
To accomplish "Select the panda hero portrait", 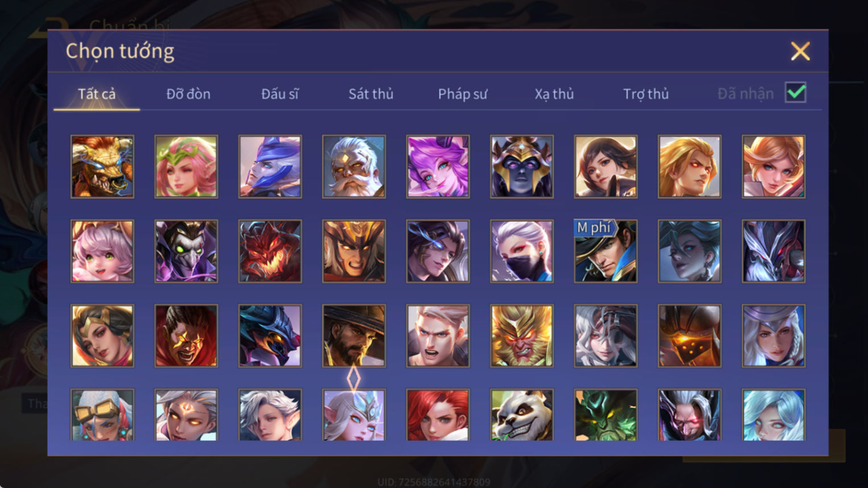I will point(521,415).
